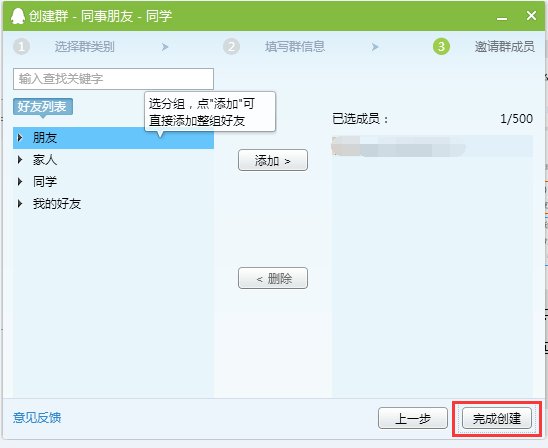Select the blurred member in 已选成员 list
Image resolution: width=548 pixels, height=448 pixels.
[x=432, y=146]
